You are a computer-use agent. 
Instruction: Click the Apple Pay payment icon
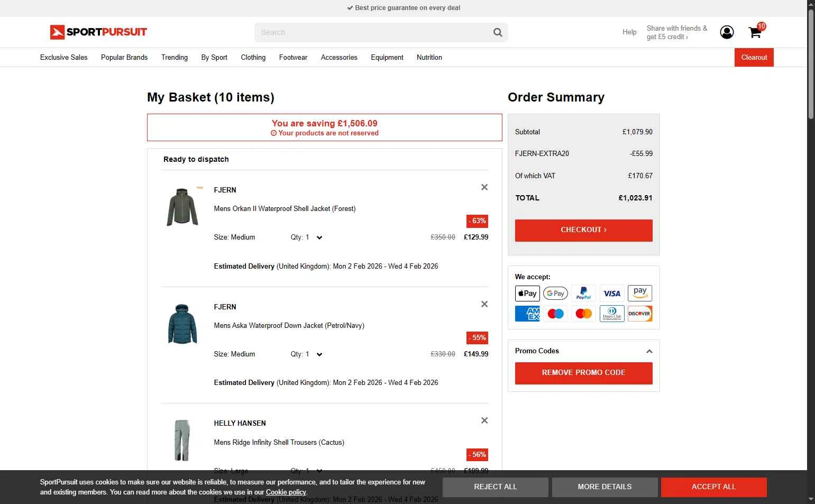click(x=527, y=294)
